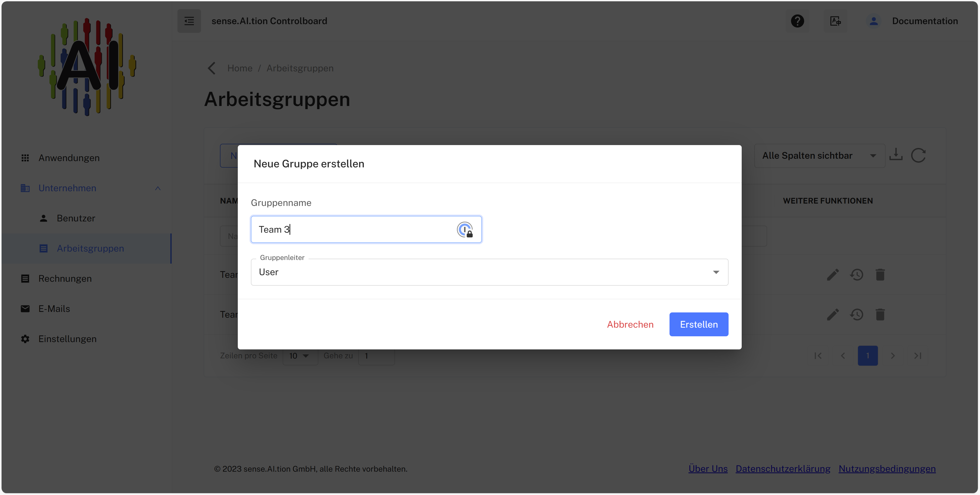Open E-Mails in sidebar
The image size is (980, 495).
pyautogui.click(x=86, y=309)
